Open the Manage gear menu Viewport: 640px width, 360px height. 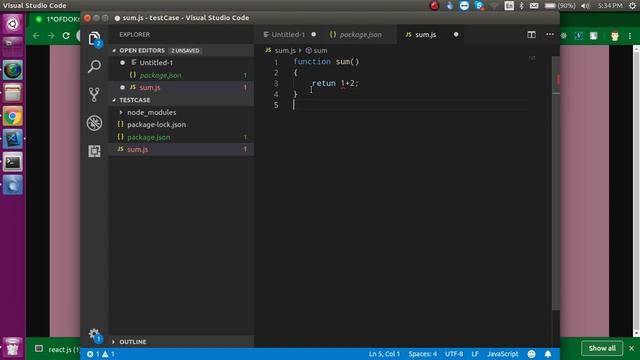pos(94,335)
